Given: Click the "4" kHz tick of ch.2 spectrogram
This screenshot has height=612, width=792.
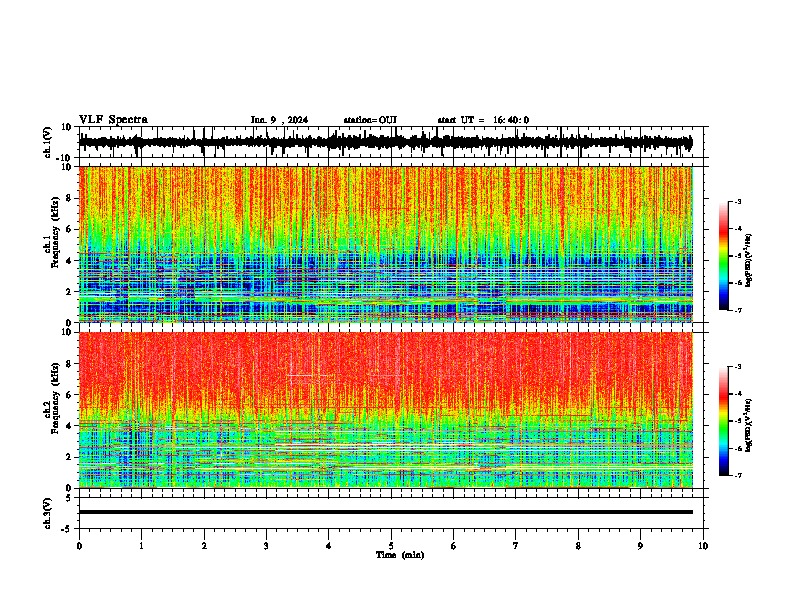Looking at the screenshot, I should (x=69, y=426).
